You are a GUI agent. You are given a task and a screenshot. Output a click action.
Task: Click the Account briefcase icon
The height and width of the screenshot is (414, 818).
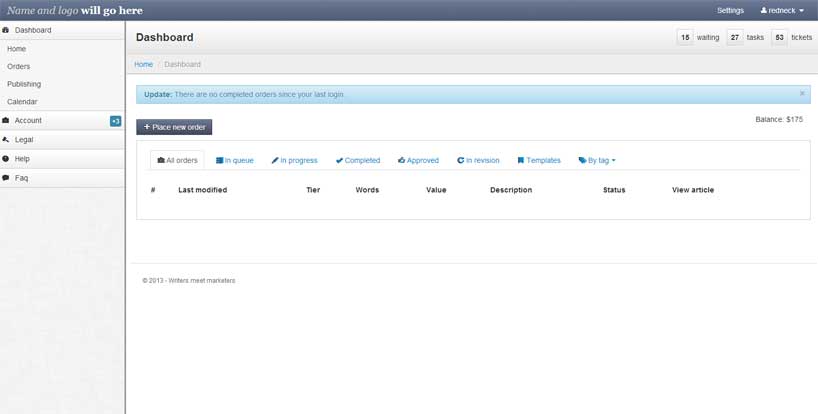point(6,121)
